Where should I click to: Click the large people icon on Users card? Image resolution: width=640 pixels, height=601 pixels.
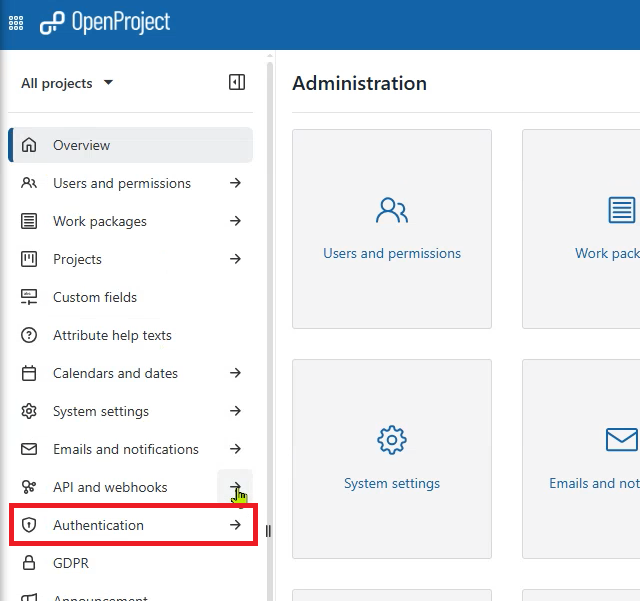point(392,211)
